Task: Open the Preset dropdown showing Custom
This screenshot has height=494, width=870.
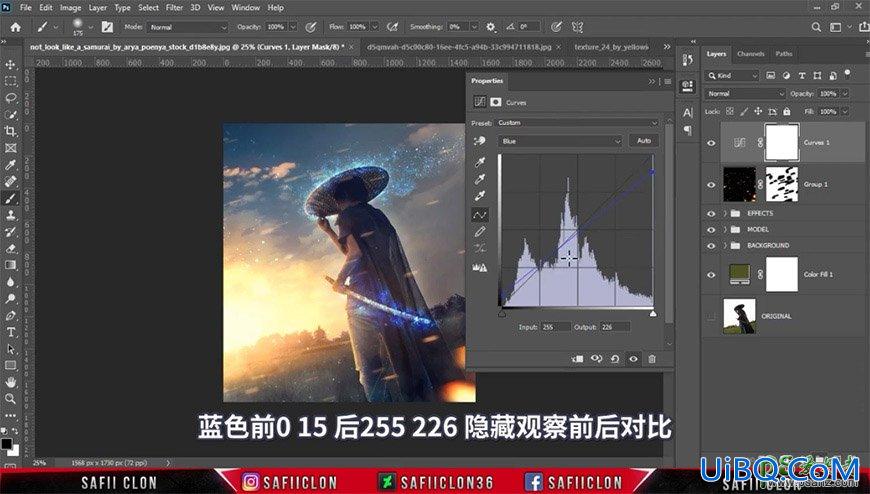Action: pos(577,123)
